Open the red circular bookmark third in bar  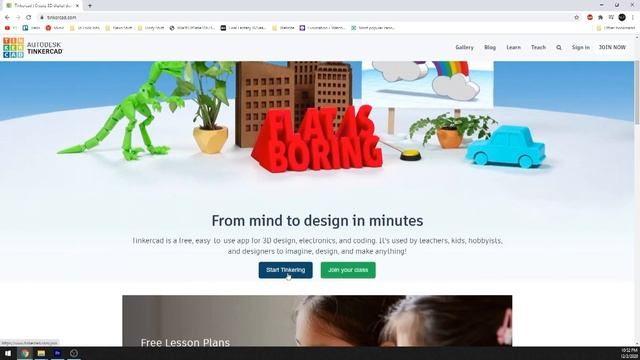click(55, 28)
